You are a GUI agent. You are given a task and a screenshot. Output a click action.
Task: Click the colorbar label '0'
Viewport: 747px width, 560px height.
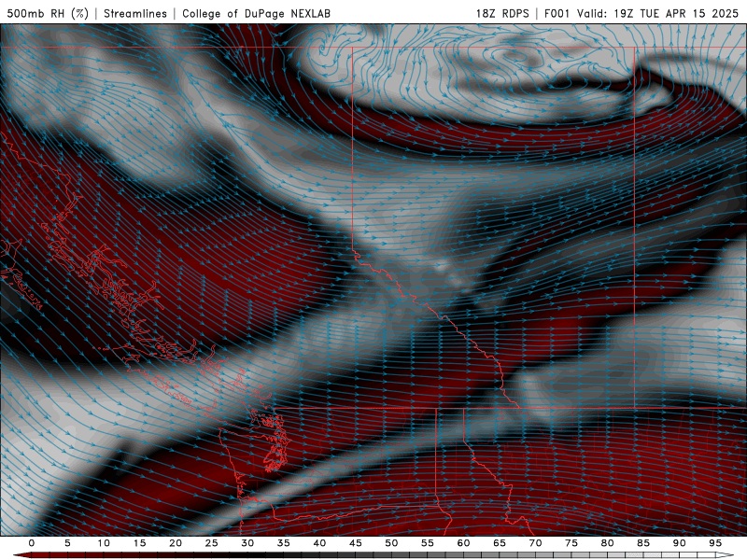32,543
